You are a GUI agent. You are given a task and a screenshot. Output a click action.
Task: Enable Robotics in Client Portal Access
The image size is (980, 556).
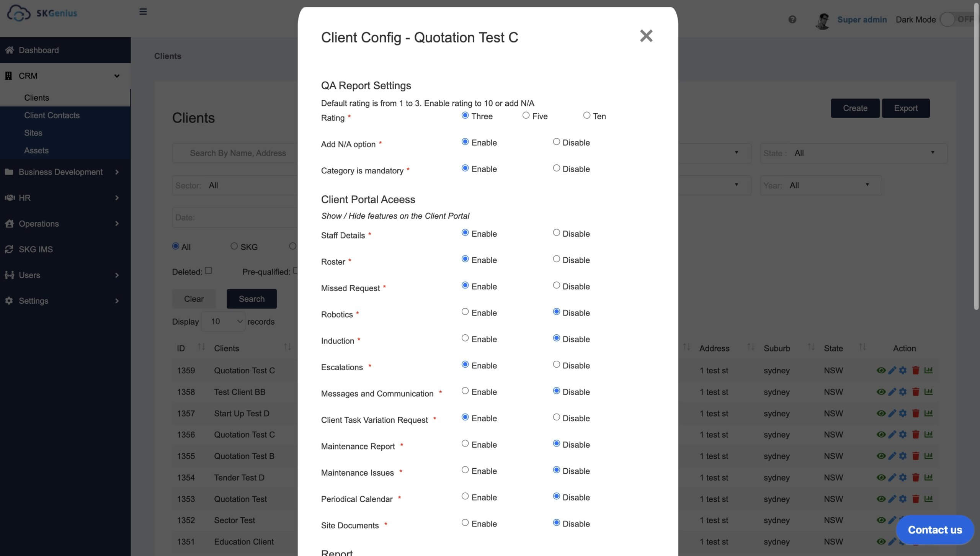point(464,312)
